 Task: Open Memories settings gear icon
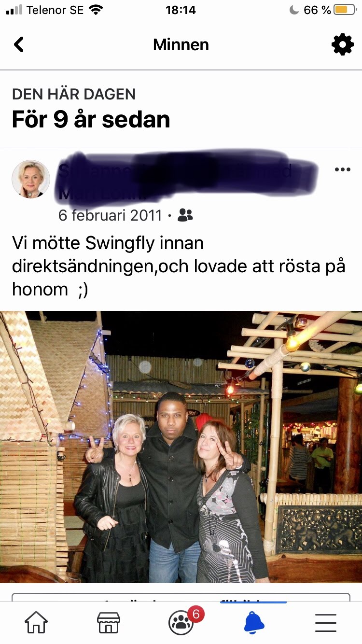342,45
